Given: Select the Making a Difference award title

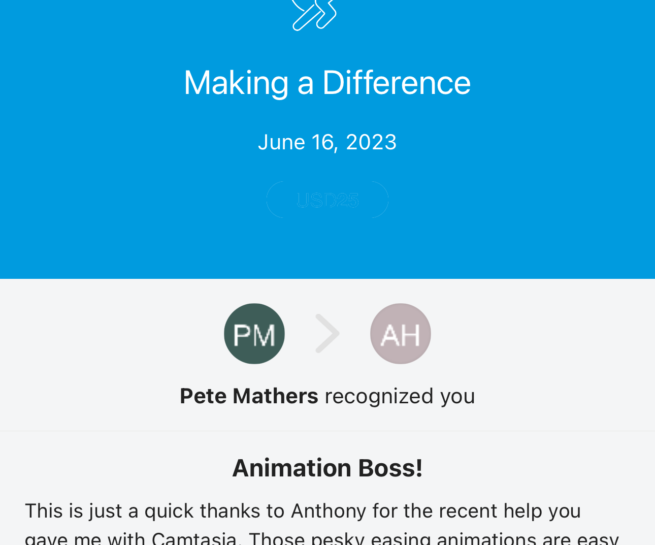Looking at the screenshot, I should [x=327, y=83].
